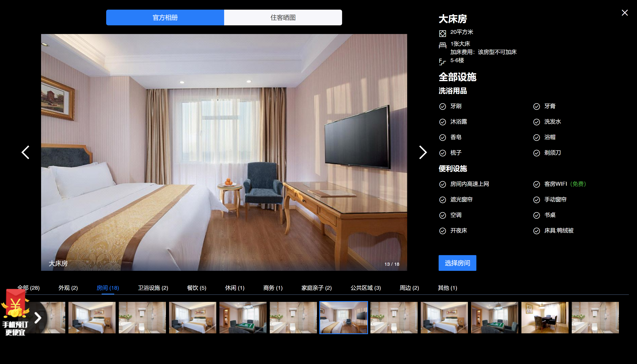Show 公共区域 (3) photos

pos(365,288)
